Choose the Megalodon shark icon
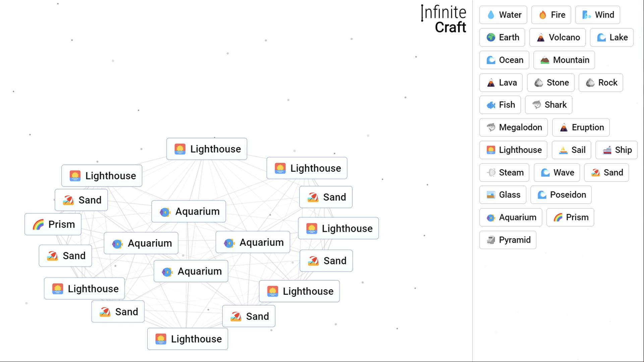The height and width of the screenshot is (362, 644). pos(491,127)
